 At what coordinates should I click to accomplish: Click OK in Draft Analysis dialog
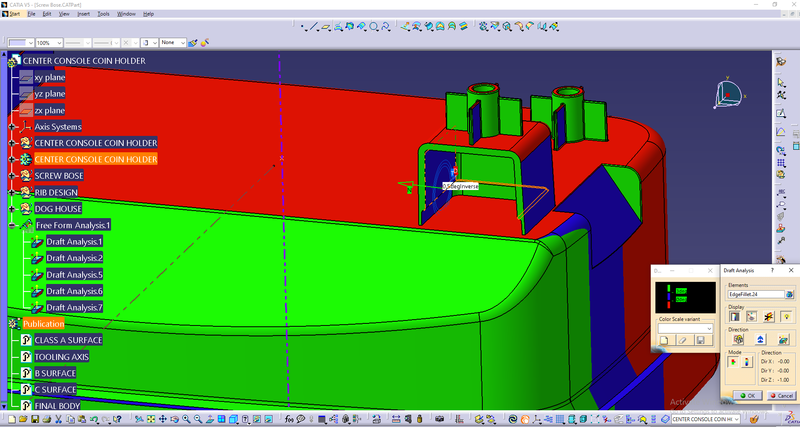[x=748, y=395]
